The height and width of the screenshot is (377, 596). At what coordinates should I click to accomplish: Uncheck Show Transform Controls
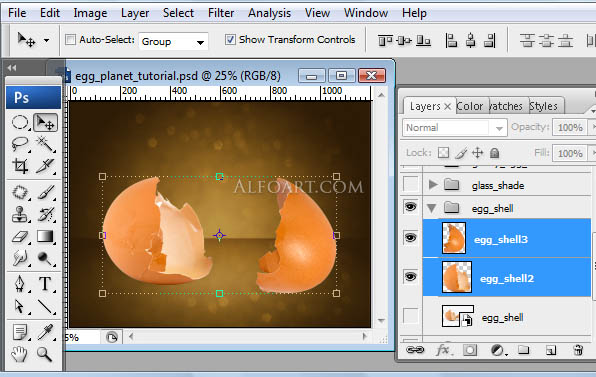click(230, 40)
